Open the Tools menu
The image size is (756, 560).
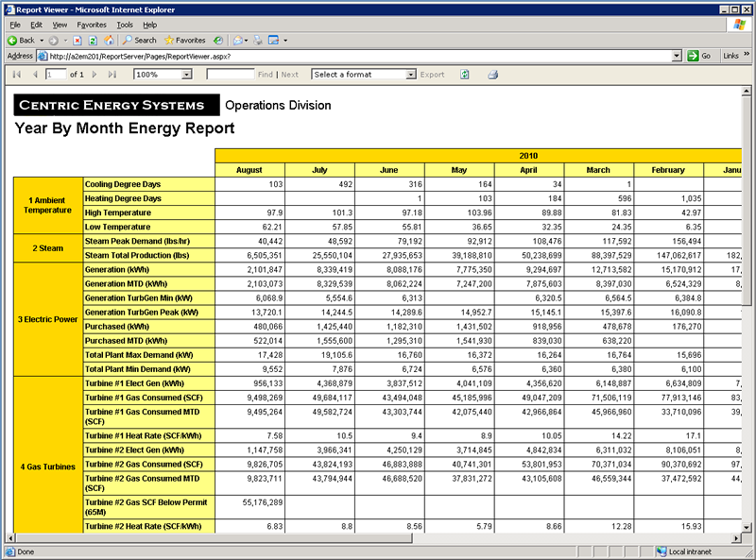point(124,24)
